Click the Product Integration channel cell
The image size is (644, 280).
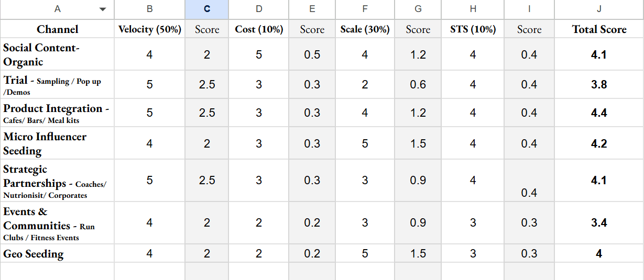click(x=57, y=113)
